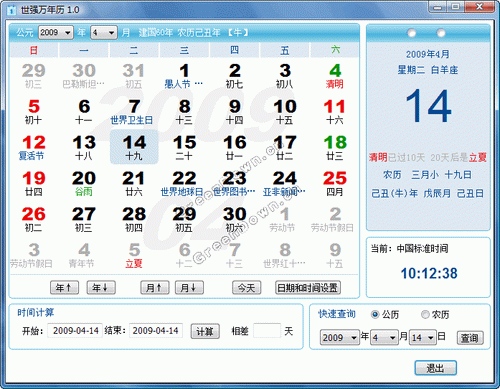Click the 月↑ previous month button
Image resolution: width=500 pixels, height=389 pixels.
pyautogui.click(x=155, y=288)
